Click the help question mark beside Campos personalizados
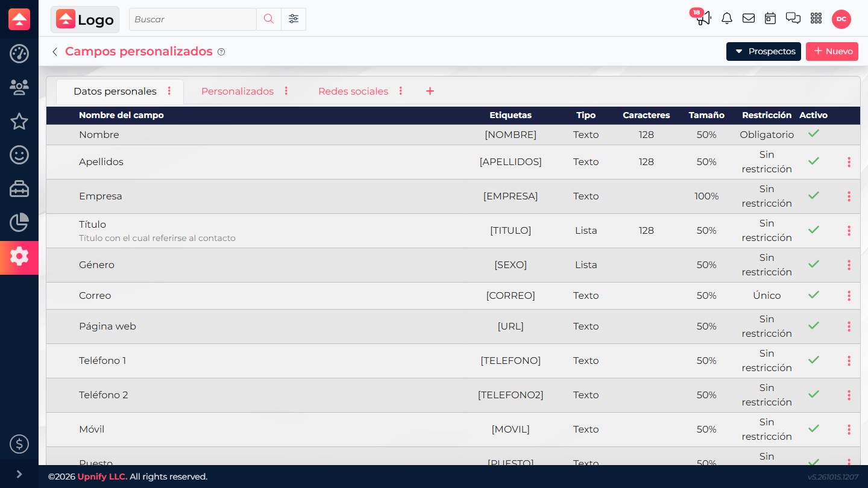Image resolution: width=868 pixels, height=488 pixels. [221, 52]
